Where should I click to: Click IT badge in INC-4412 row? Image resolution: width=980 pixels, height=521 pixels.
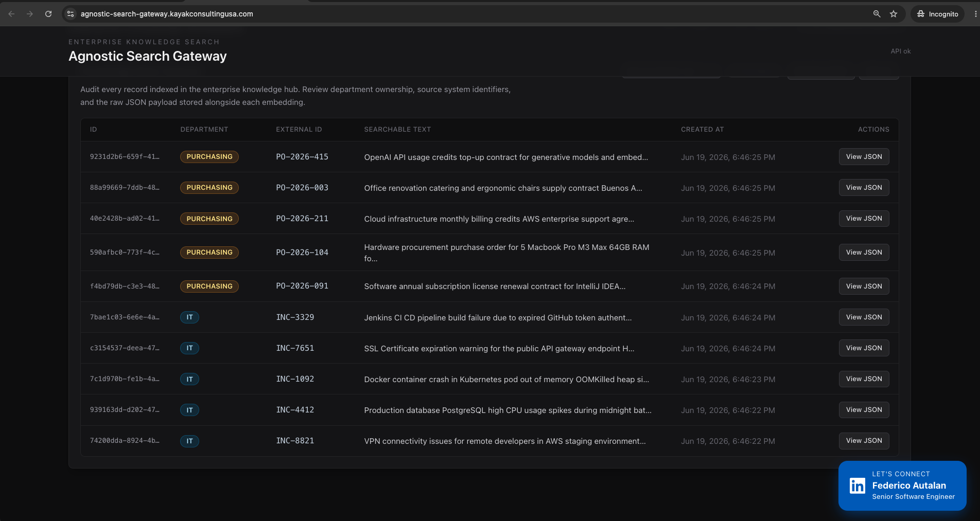coord(189,410)
